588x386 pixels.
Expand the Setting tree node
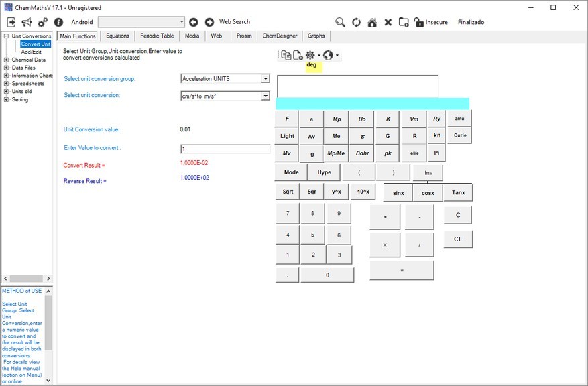6,100
